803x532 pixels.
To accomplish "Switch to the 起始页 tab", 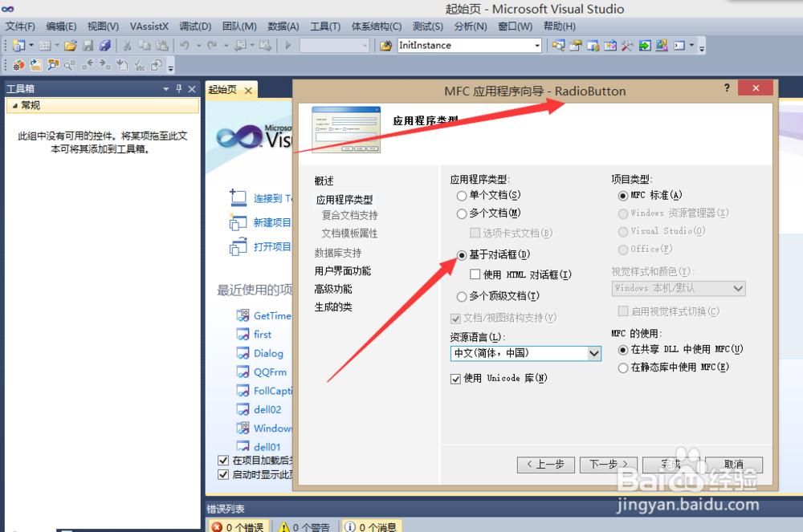I will tap(222, 90).
